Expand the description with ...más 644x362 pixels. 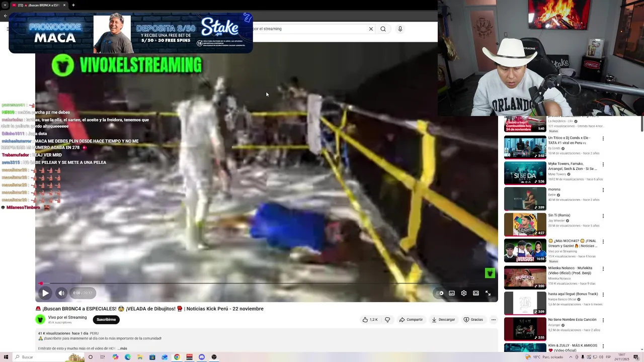122,348
